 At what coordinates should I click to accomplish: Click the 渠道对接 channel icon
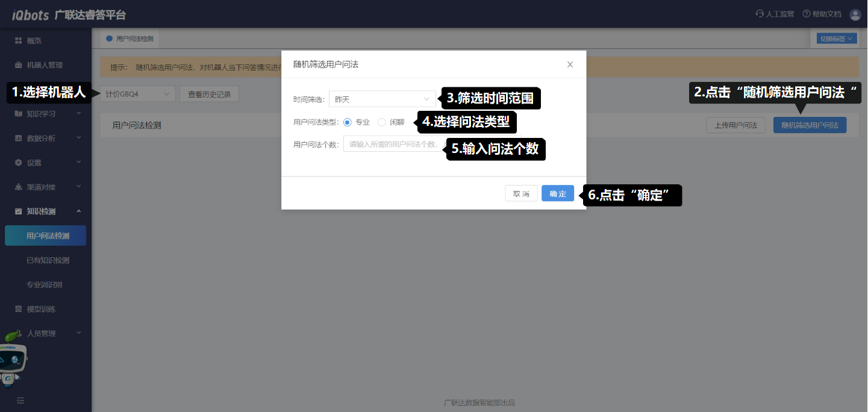pyautogui.click(x=18, y=187)
